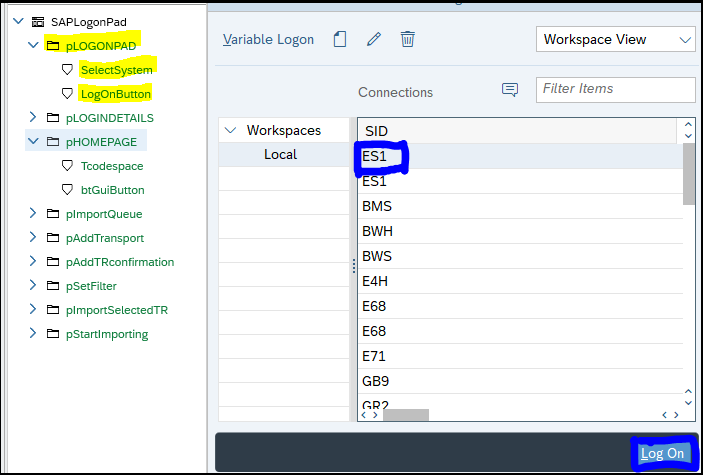Click the tag icon beside btGuiButton

[67, 190]
